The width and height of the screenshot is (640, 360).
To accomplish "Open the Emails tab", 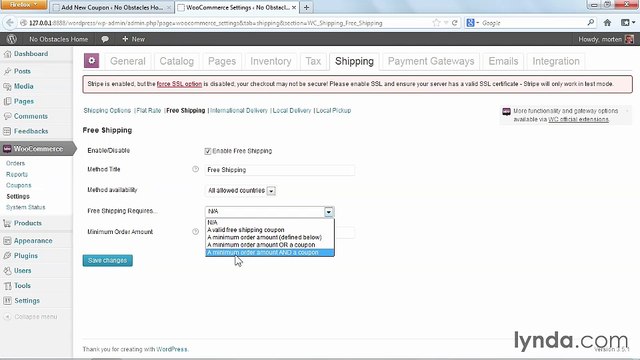I will pyautogui.click(x=503, y=61).
